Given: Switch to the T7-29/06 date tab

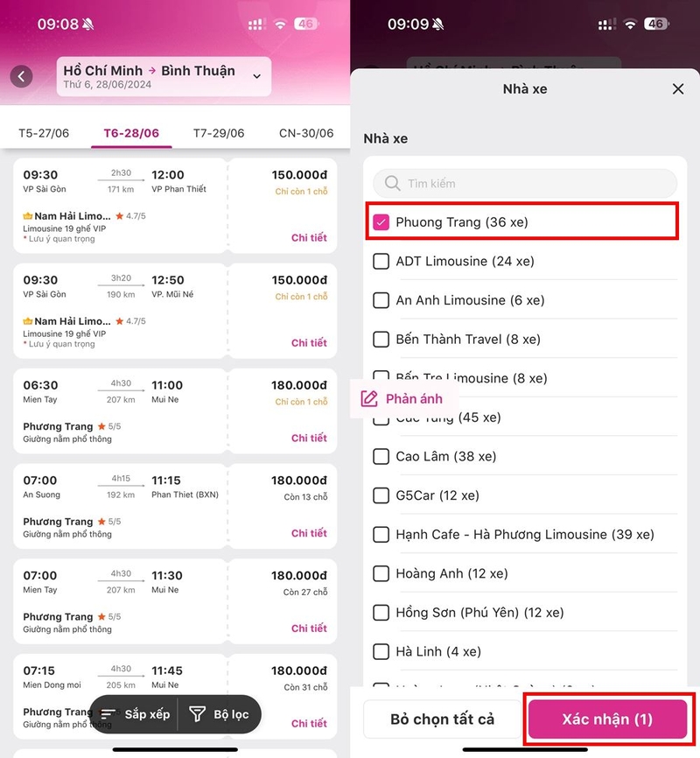Looking at the screenshot, I should [x=219, y=133].
